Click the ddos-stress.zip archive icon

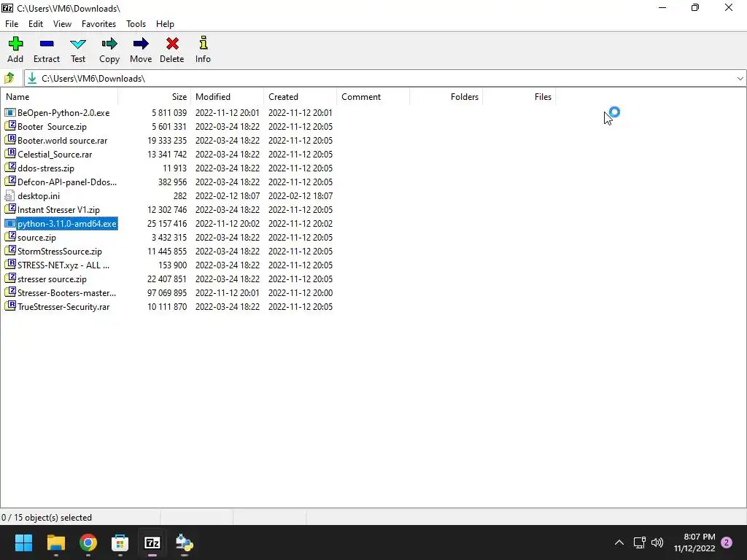point(9,168)
